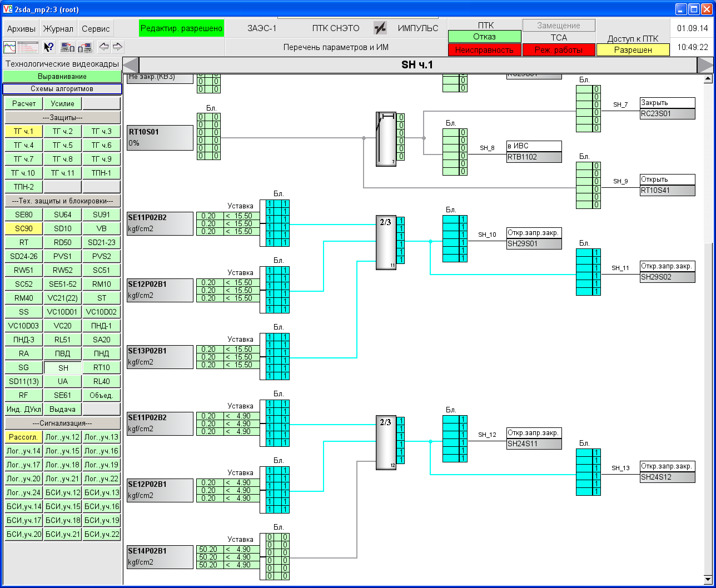Open the Расчет scheme
This screenshot has width=716, height=588.
tap(24, 103)
